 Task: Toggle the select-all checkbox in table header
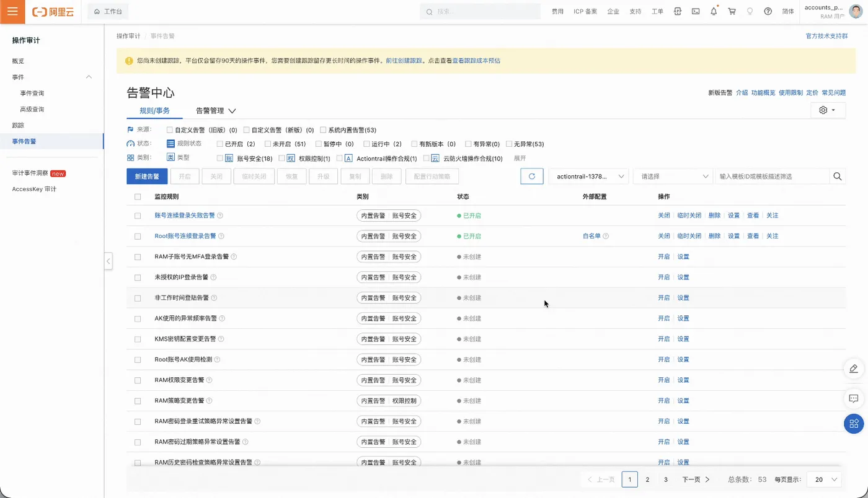click(x=138, y=197)
